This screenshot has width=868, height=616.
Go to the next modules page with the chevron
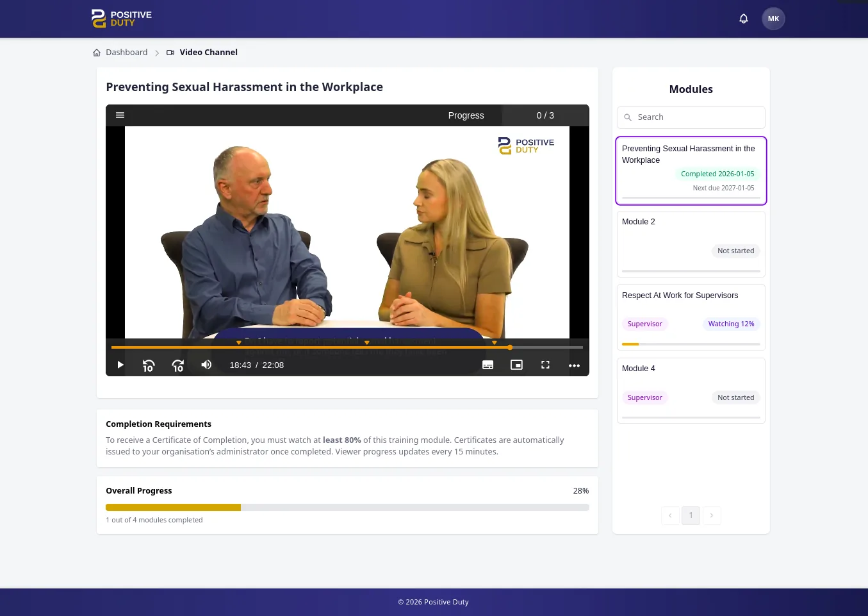[x=712, y=515]
